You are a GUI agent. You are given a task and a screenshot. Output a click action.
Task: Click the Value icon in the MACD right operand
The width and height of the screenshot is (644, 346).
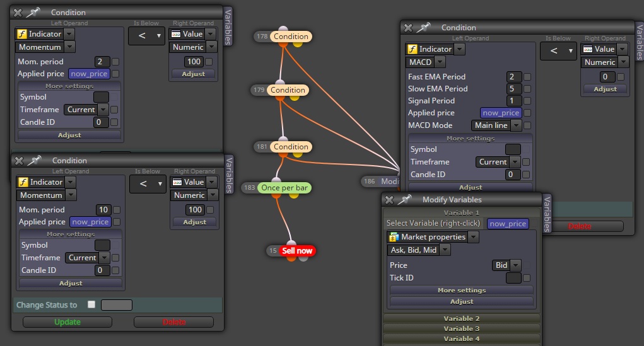[588, 49]
